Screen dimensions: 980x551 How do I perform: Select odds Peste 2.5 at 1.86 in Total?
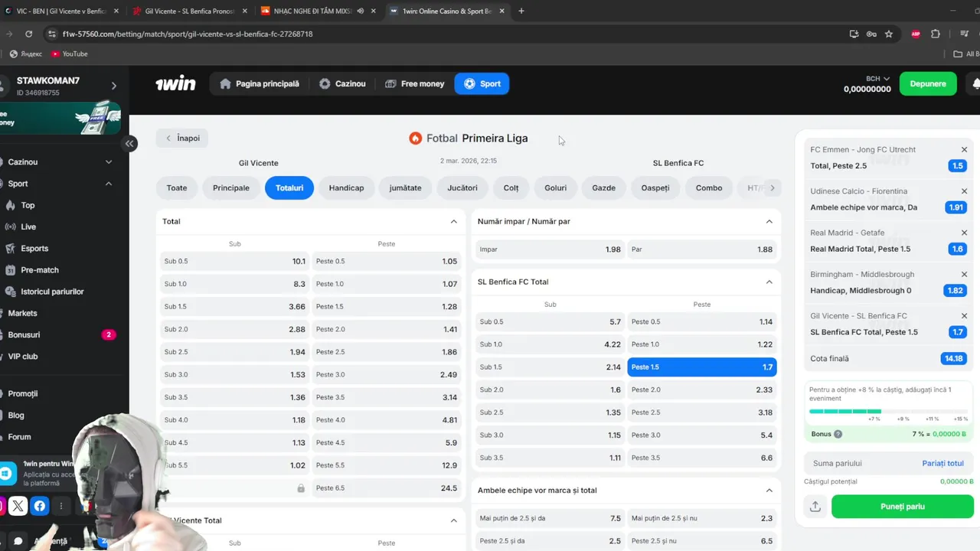tap(386, 352)
